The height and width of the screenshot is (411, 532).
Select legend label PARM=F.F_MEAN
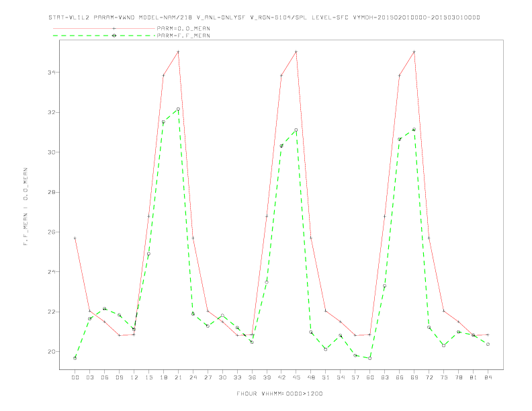183,36
